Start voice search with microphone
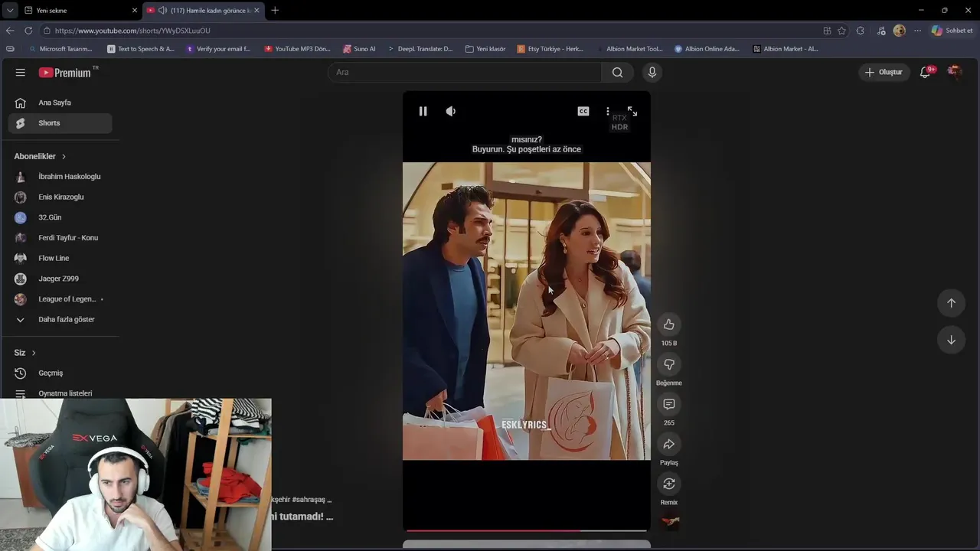 pos(652,72)
